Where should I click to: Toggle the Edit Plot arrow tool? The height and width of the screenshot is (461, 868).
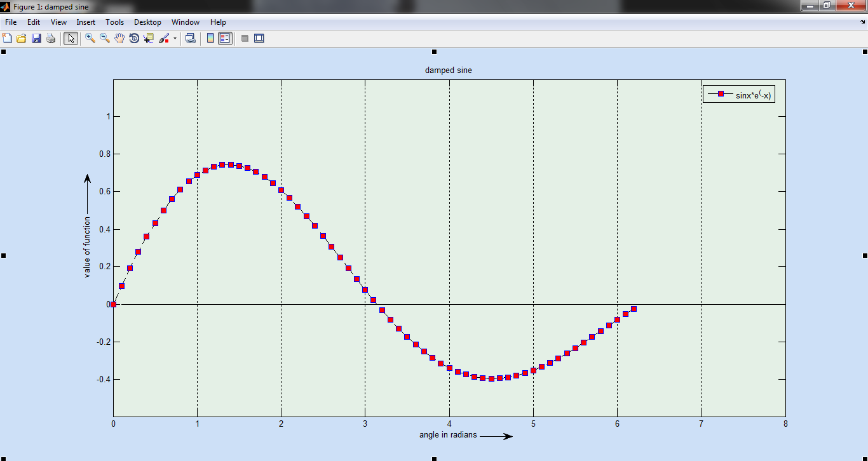(71, 38)
